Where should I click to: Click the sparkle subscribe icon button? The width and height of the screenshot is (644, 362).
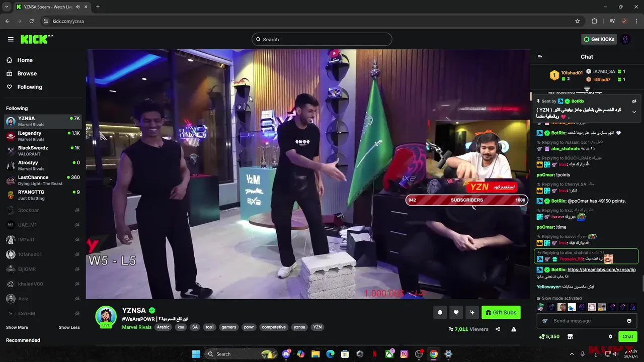[x=472, y=312]
